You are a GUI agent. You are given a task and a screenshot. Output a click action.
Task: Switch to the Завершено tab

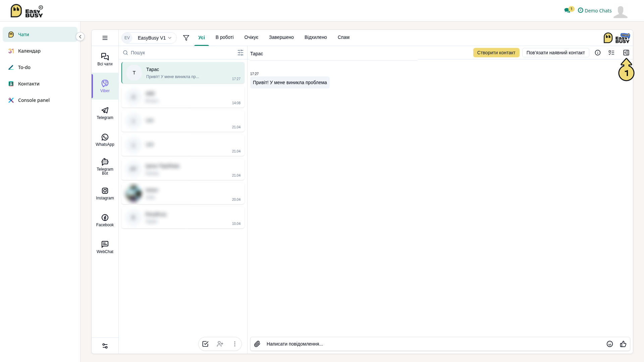click(x=281, y=37)
